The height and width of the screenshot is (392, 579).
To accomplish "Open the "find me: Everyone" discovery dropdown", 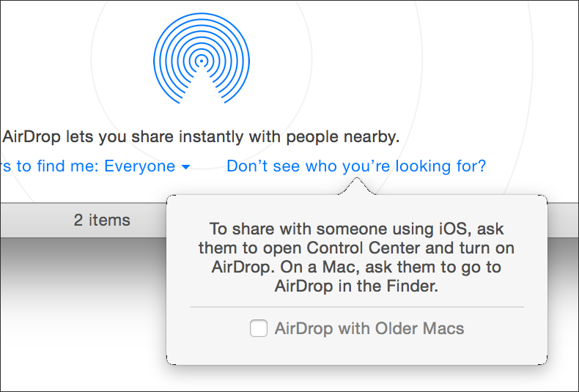I will click(96, 166).
